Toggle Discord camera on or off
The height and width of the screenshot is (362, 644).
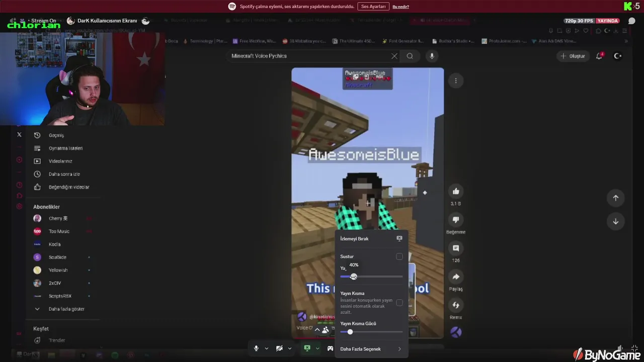(x=279, y=348)
